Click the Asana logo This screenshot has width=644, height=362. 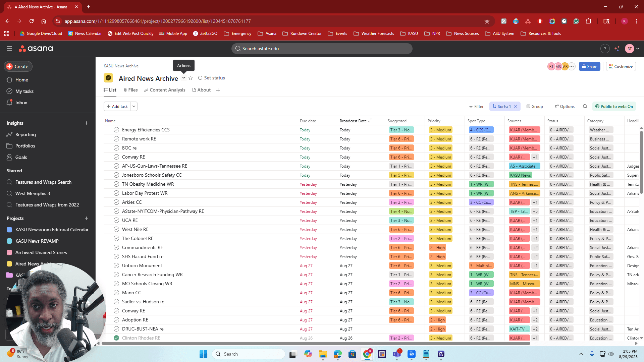click(x=36, y=49)
